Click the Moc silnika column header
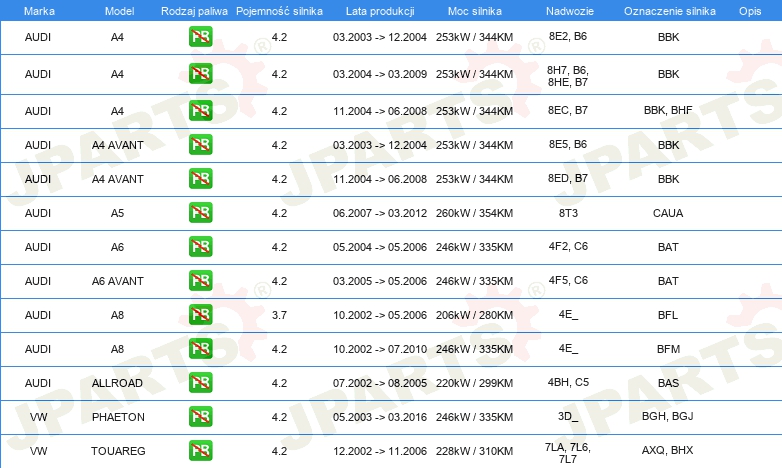The image size is (782, 468). 474,11
